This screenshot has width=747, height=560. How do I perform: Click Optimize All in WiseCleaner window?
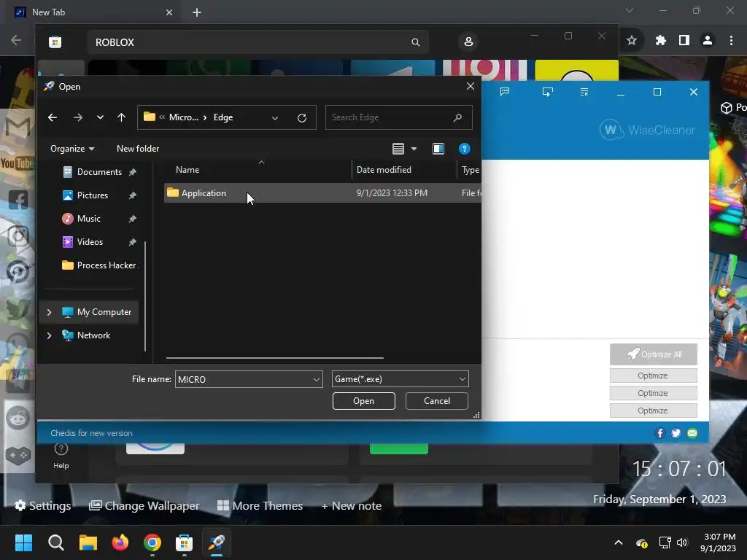[x=654, y=354]
